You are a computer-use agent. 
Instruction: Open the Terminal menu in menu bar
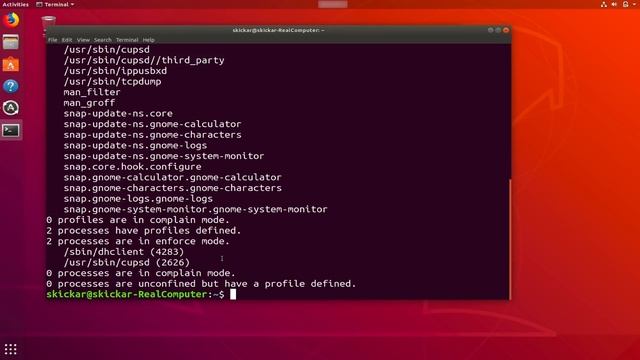coord(127,40)
